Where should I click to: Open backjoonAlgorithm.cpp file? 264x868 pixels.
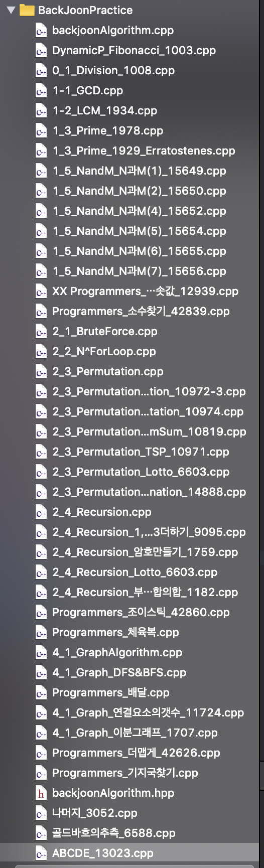(x=113, y=31)
